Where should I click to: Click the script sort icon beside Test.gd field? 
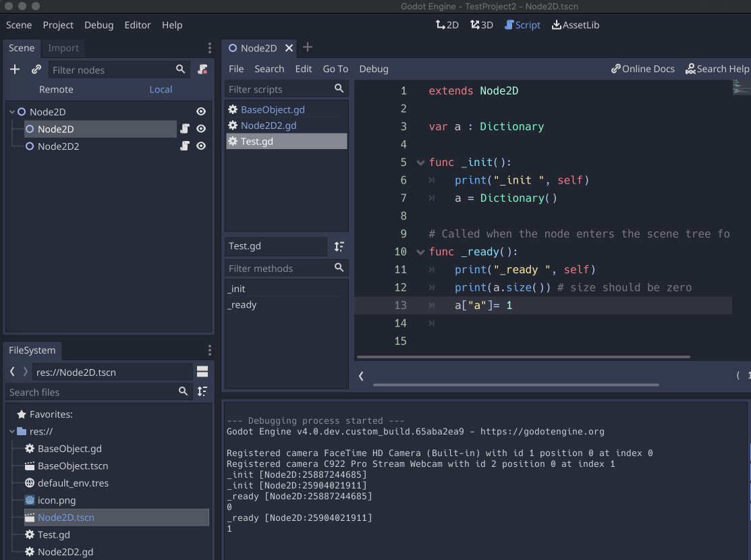tap(339, 247)
